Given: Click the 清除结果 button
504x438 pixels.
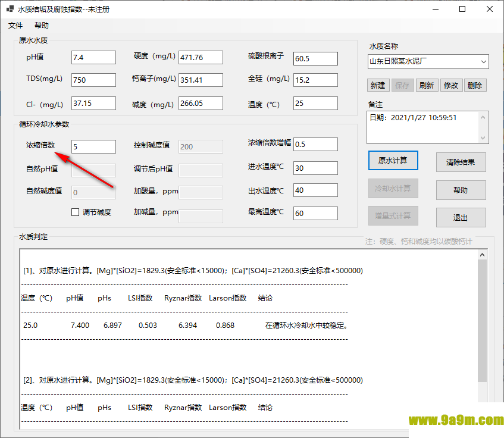Looking at the screenshot, I should point(461,162).
